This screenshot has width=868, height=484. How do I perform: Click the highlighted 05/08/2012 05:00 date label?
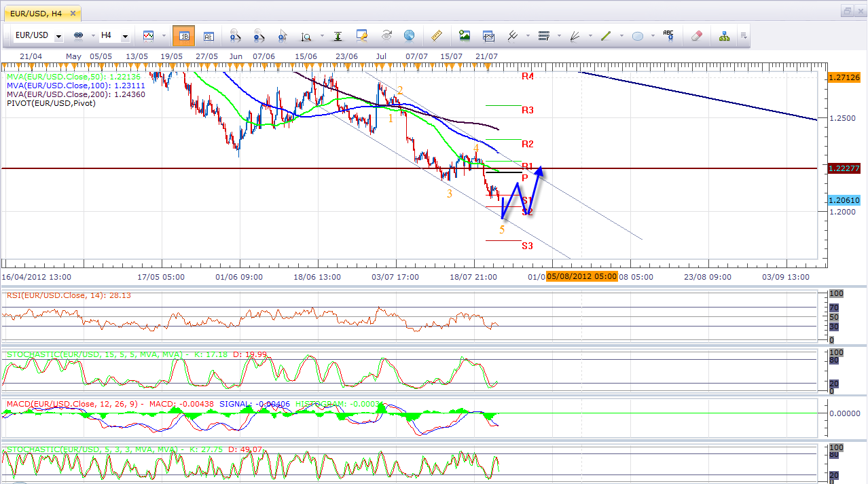[581, 276]
